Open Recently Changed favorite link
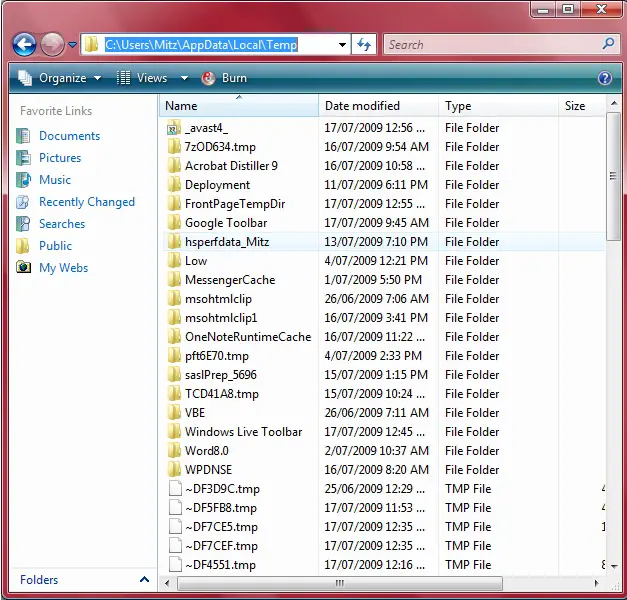 [x=87, y=202]
